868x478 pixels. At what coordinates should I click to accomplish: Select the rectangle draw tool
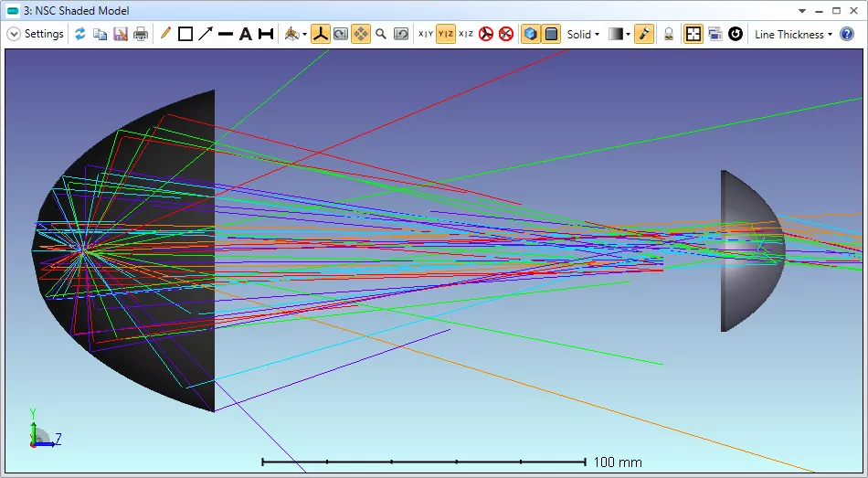tap(185, 34)
